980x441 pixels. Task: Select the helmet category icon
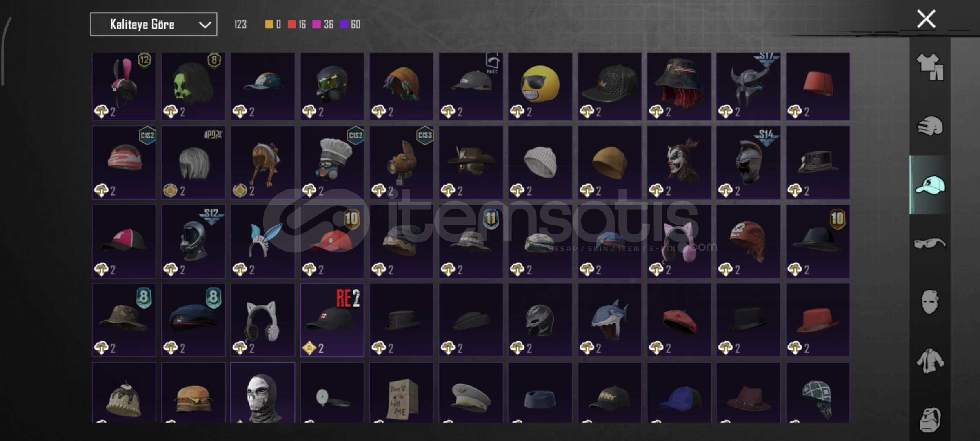point(930,126)
